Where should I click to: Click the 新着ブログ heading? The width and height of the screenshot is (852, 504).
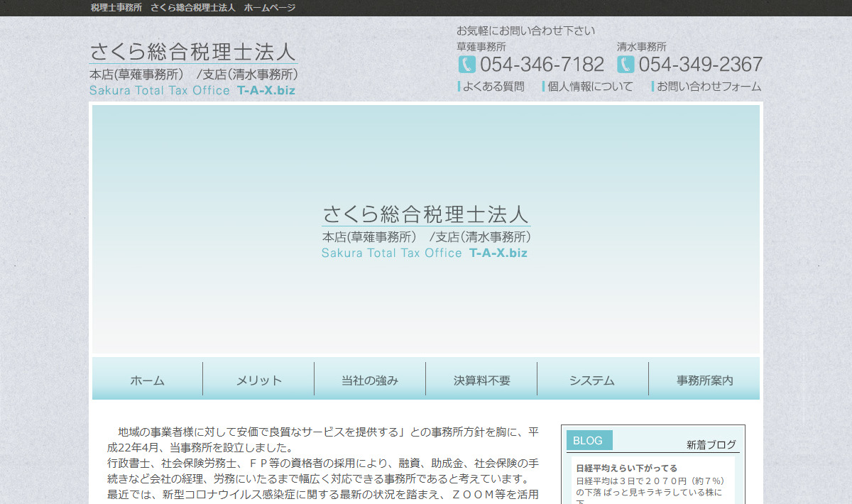[x=711, y=445]
